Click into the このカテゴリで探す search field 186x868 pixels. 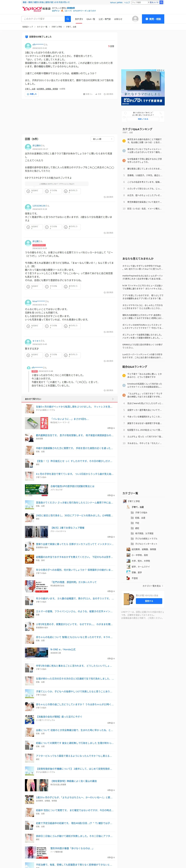[43, 19]
